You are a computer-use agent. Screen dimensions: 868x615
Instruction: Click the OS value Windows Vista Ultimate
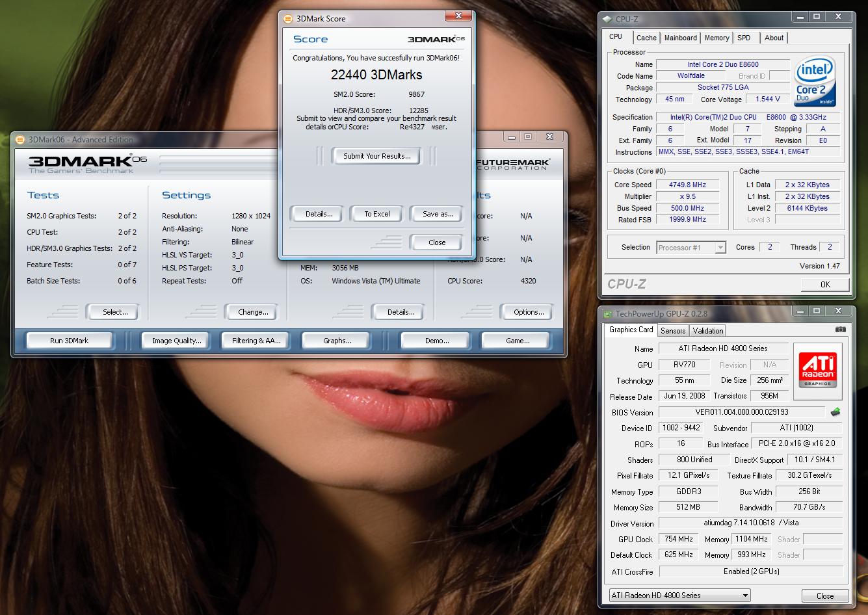click(376, 281)
